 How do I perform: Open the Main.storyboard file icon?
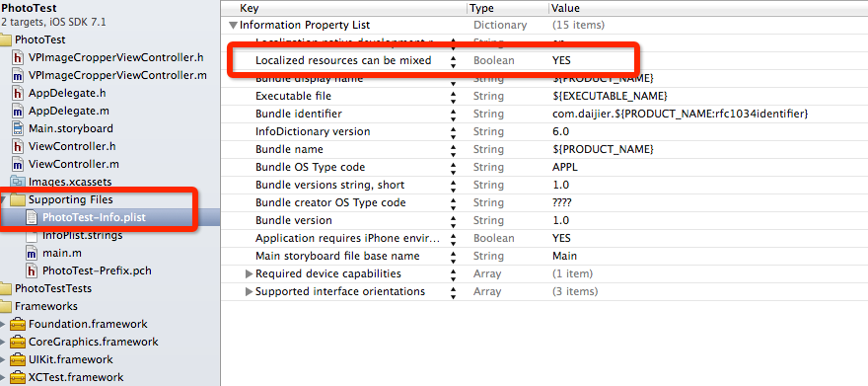[x=19, y=128]
